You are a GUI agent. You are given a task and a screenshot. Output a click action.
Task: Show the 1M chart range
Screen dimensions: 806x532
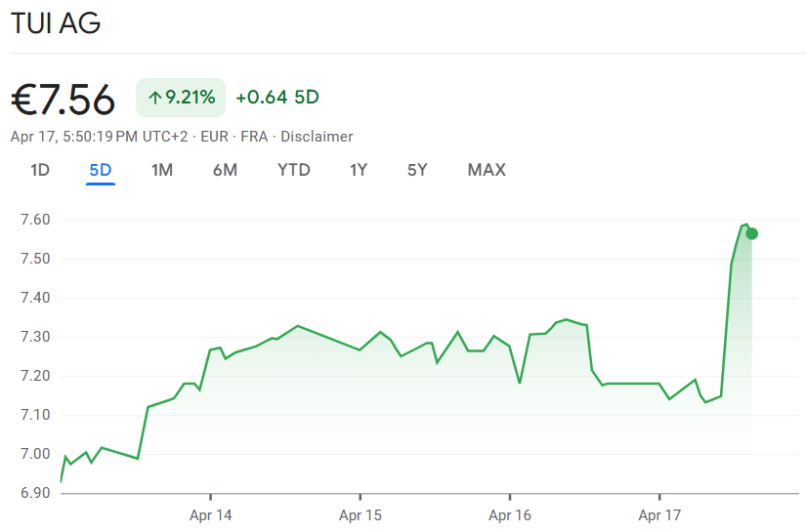(162, 170)
